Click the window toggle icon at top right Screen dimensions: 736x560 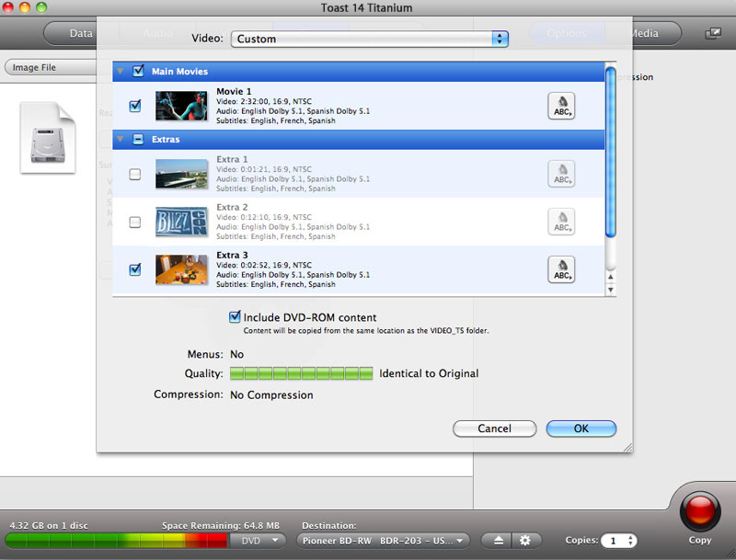click(x=713, y=34)
